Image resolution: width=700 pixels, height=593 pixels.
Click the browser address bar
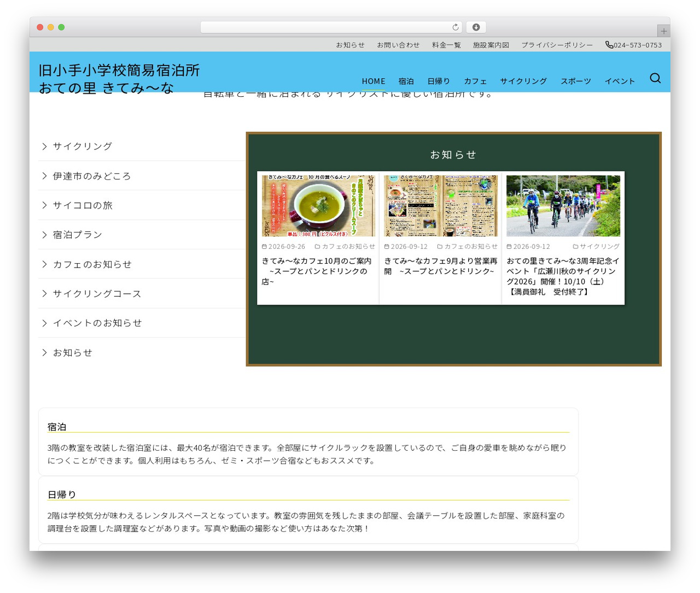[x=331, y=27]
